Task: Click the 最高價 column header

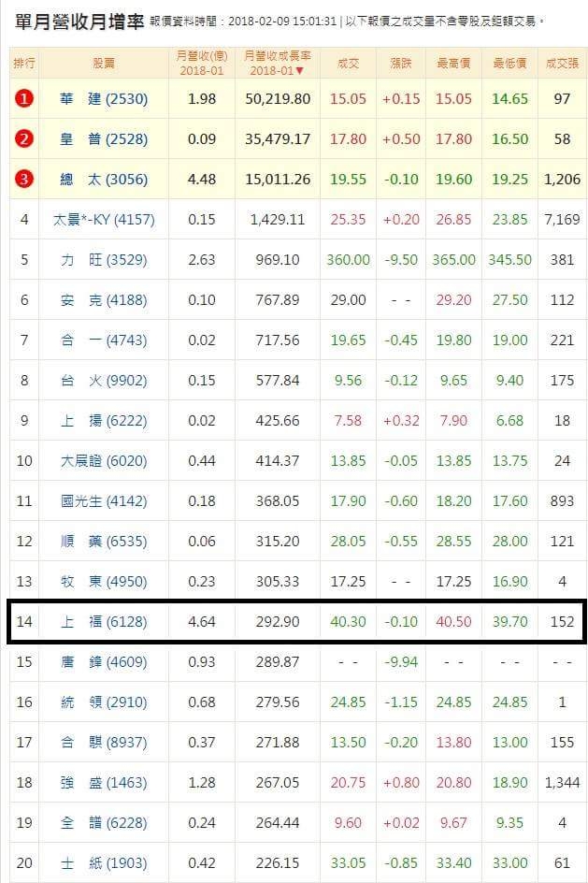Action: pyautogui.click(x=453, y=63)
